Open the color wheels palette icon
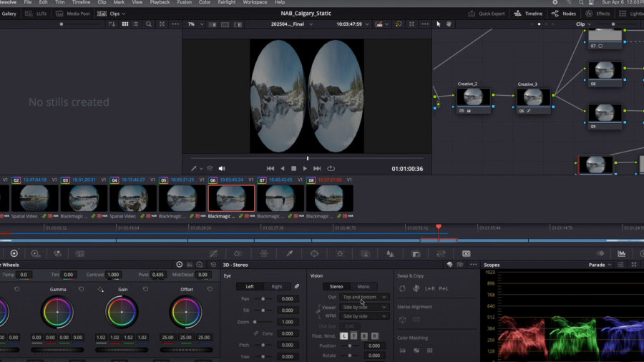The width and height of the screenshot is (644, 362). point(14,254)
